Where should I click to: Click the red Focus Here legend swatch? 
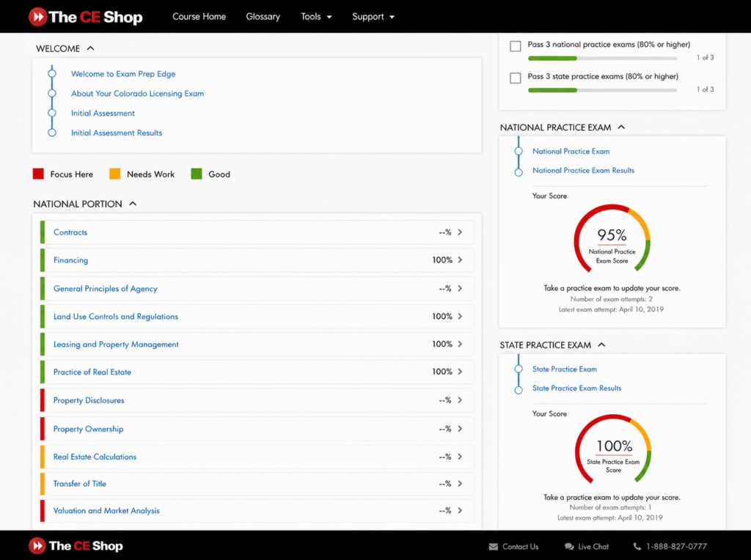tap(38, 174)
